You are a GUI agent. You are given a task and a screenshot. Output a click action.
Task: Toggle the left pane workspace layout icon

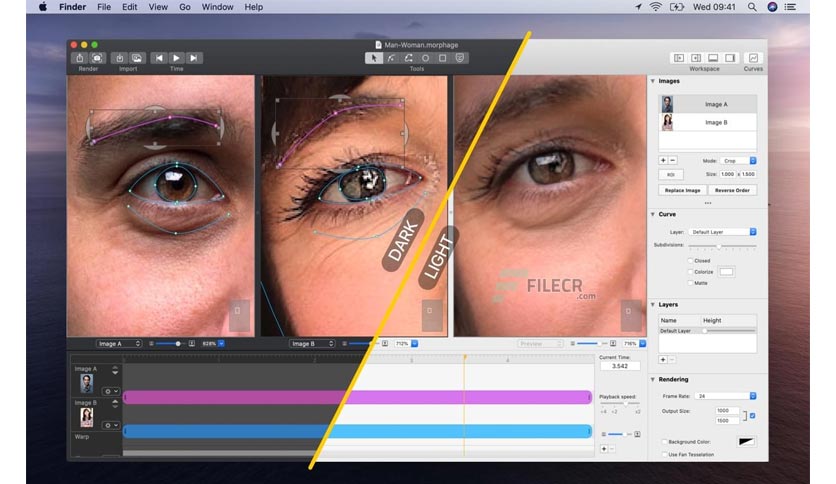679,58
